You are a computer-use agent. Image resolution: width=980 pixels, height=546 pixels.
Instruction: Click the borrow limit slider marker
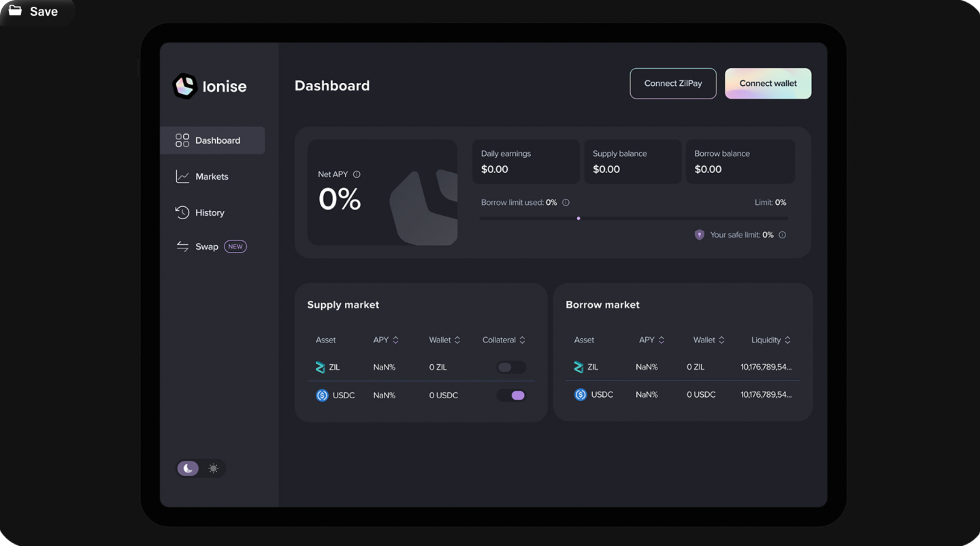[578, 219]
